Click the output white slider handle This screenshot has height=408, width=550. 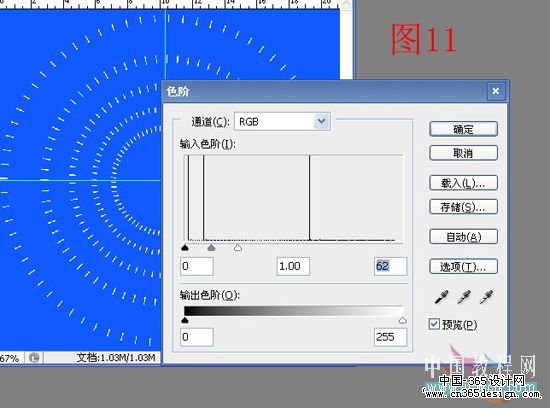pyautogui.click(x=403, y=320)
